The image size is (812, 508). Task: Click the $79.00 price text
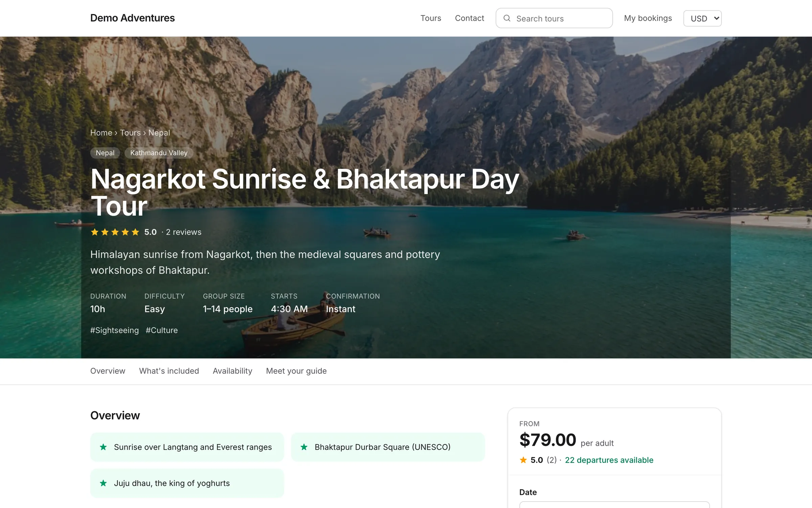[548, 440]
